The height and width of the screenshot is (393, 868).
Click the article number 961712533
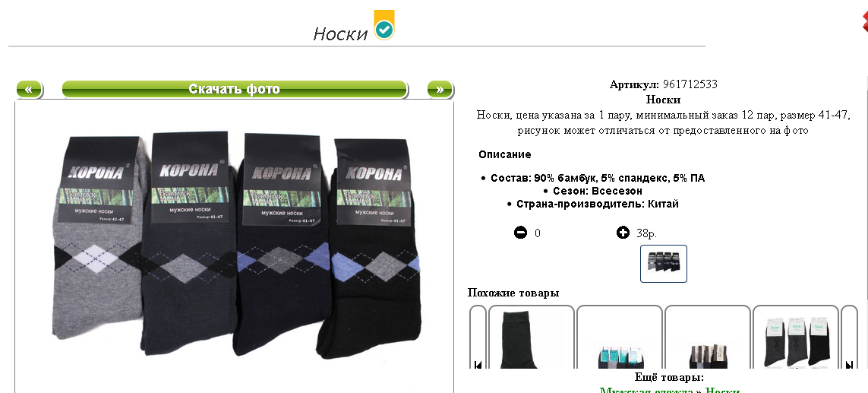(690, 84)
